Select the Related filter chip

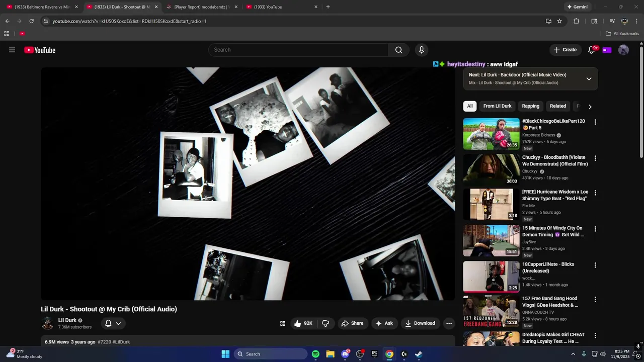pos(557,106)
